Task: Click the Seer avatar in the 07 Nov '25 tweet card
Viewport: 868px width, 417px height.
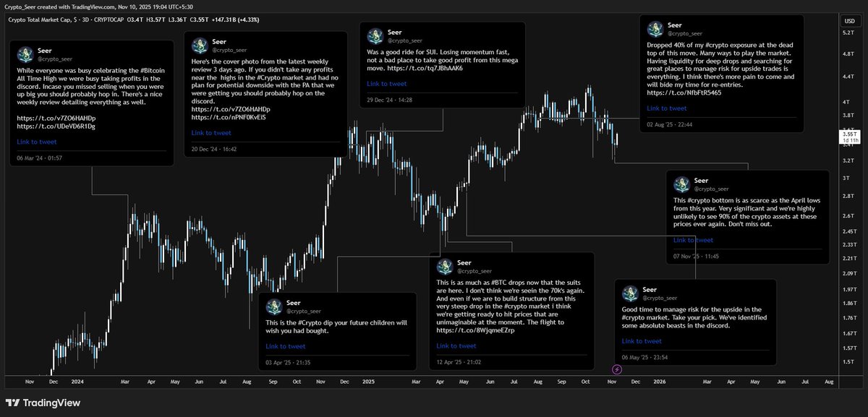Action: pyautogui.click(x=681, y=184)
